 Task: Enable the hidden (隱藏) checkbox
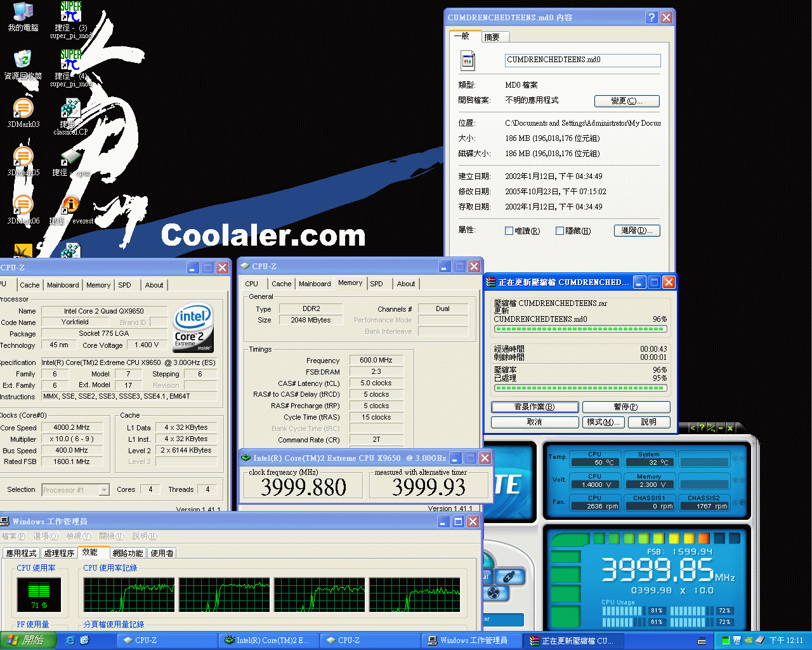560,231
